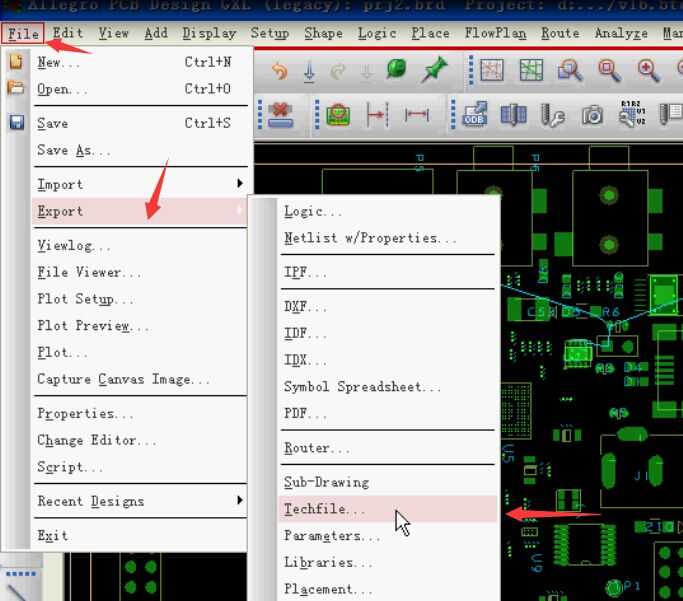This screenshot has width=683, height=601.
Task: Expand the Recent Designs submenu arrow
Action: 240,500
